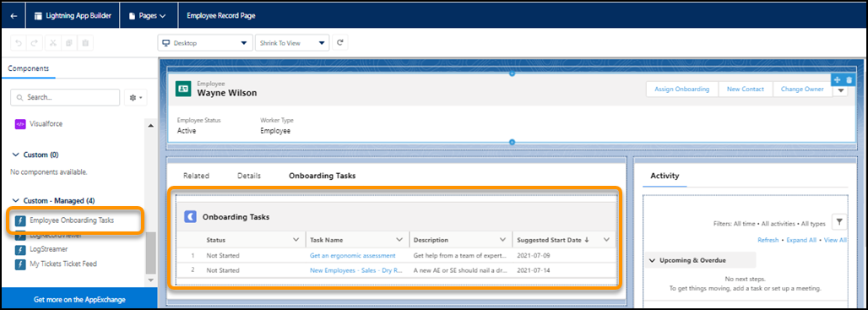Click the bottom insertion plus handle of highlights panel

point(512,142)
